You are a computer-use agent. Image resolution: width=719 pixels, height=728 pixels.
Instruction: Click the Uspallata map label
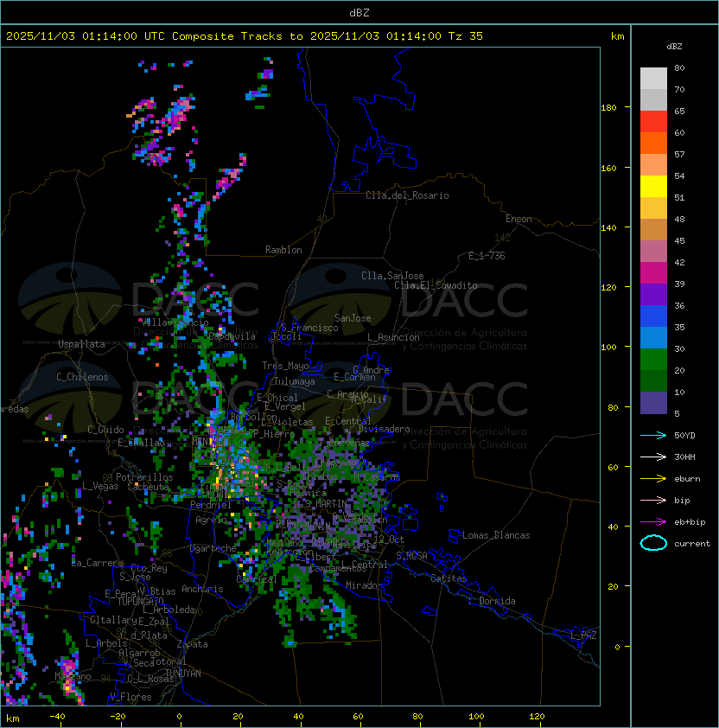(x=82, y=344)
